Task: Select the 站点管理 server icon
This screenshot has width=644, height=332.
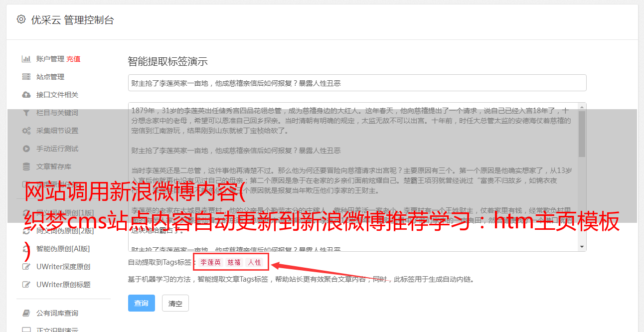Action: (26, 77)
